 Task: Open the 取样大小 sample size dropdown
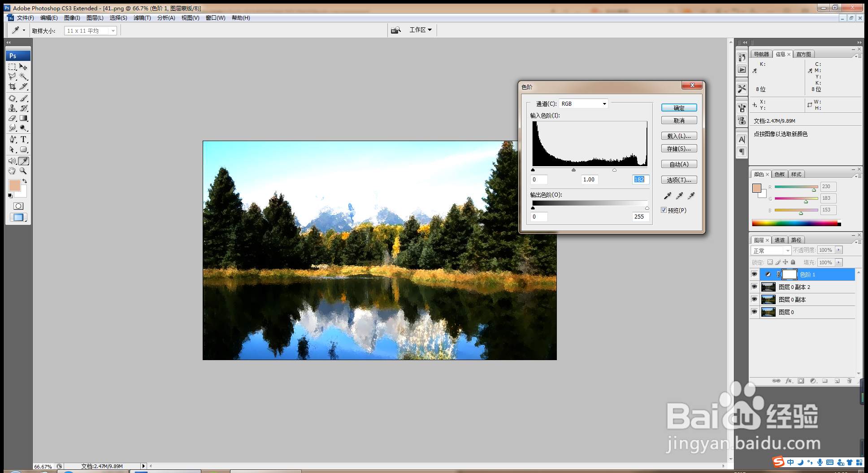pyautogui.click(x=91, y=30)
